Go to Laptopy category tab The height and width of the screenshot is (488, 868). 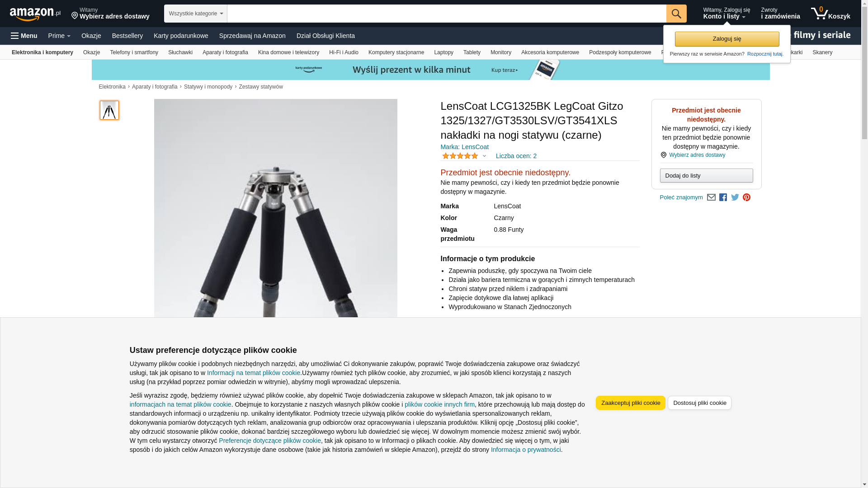pyautogui.click(x=443, y=52)
